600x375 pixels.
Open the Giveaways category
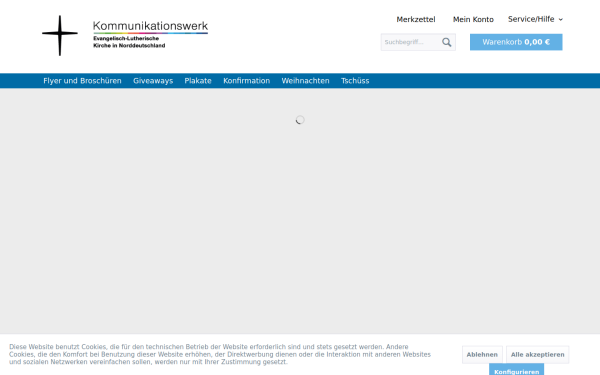(x=153, y=81)
